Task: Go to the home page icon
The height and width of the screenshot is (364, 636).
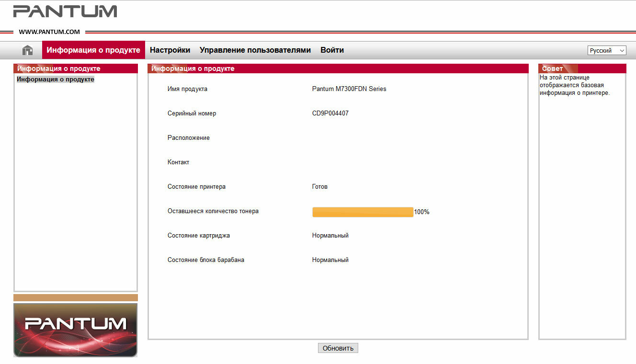Action: pos(28,50)
